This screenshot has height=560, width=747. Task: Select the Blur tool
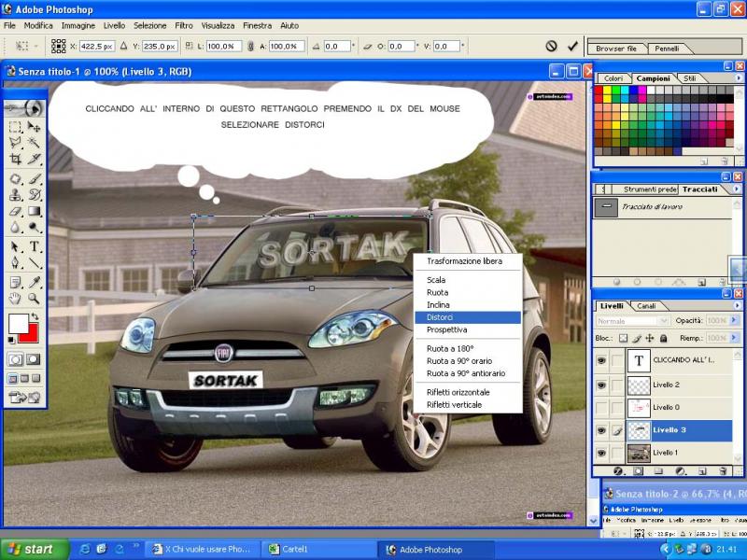tap(15, 227)
